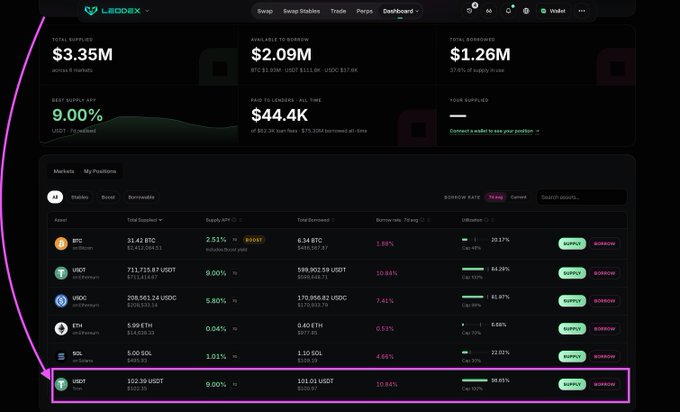680x412 pixels.
Task: Borrow USDT on the Tron market
Action: 605,384
